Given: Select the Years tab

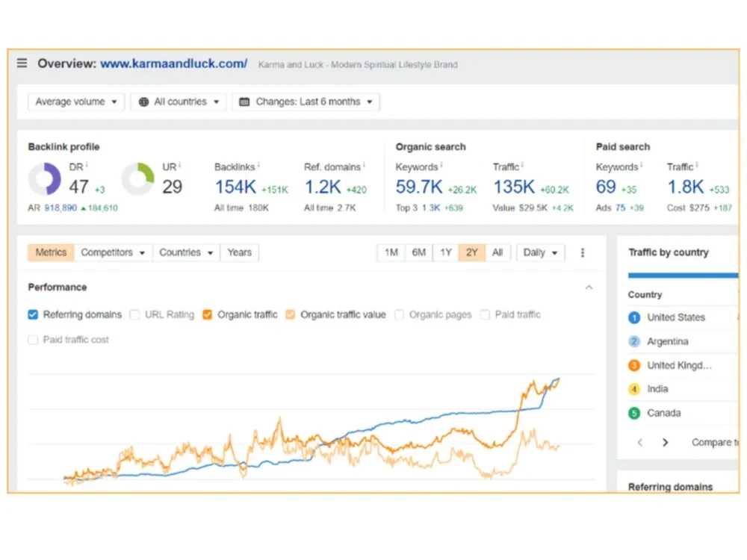Looking at the screenshot, I should (239, 253).
